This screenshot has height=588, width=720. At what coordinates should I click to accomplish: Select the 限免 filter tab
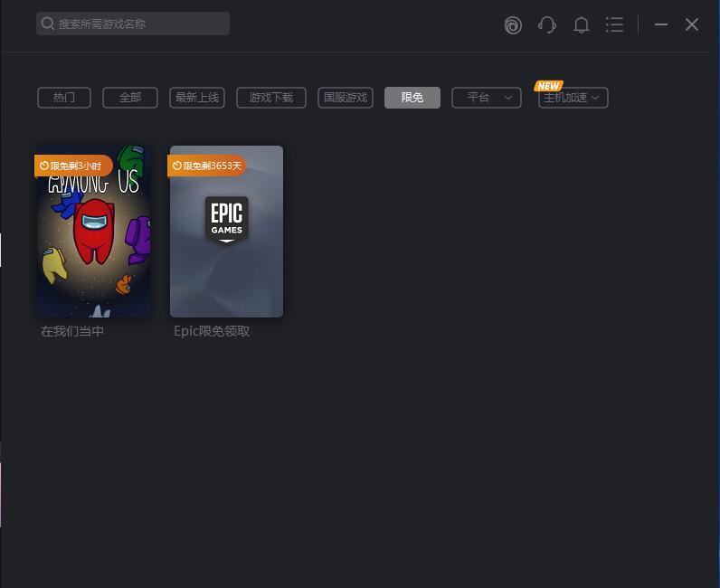point(412,98)
